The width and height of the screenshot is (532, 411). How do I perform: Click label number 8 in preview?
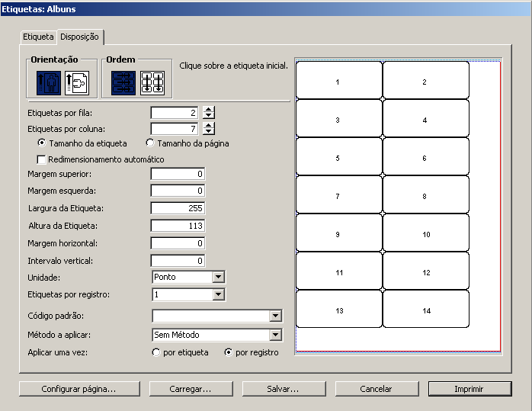(x=425, y=196)
